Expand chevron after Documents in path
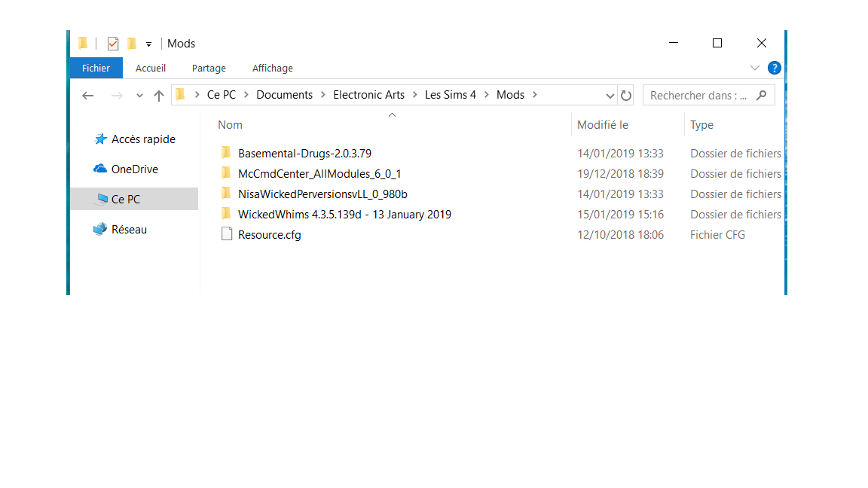Screen dimensions: 868x488 tap(322, 95)
